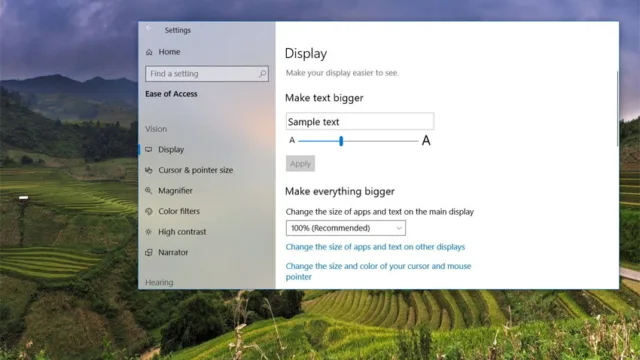Click the Make text bigger heading

tap(324, 98)
